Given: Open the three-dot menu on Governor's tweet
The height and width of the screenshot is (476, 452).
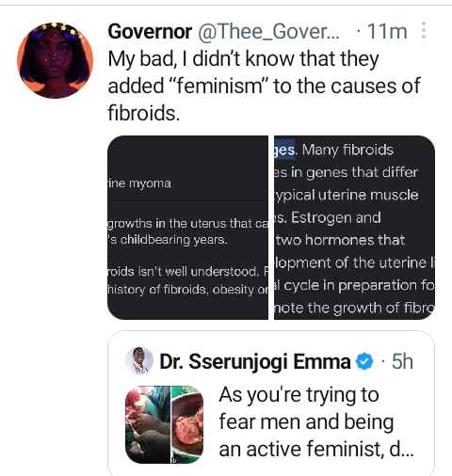Looking at the screenshot, I should 424,30.
